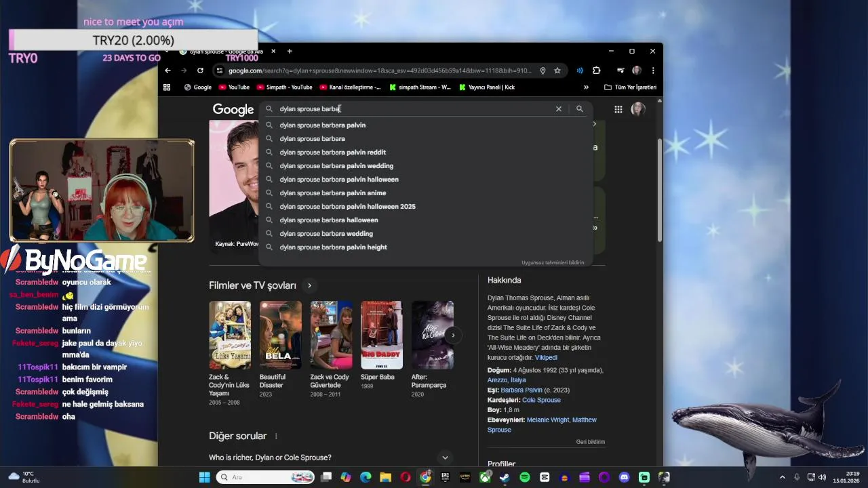Open Microsoft Edge from the taskbar
This screenshot has width=868, height=488.
pos(366,477)
